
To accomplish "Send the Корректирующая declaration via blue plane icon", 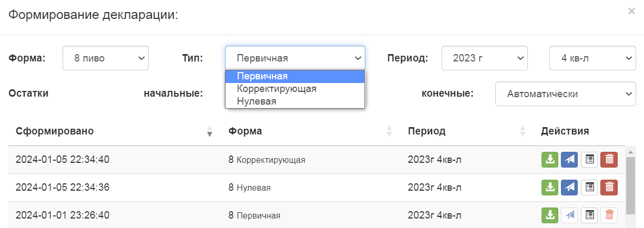I will click(569, 159).
